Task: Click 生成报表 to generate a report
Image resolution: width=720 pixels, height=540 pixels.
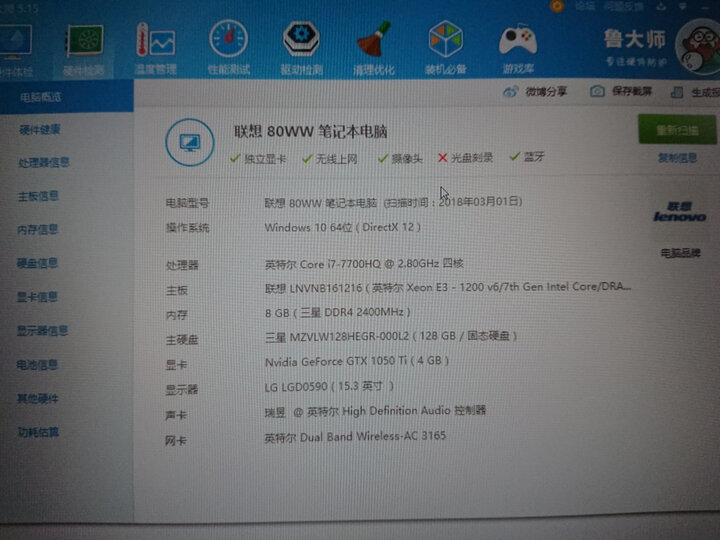Action: click(695, 92)
